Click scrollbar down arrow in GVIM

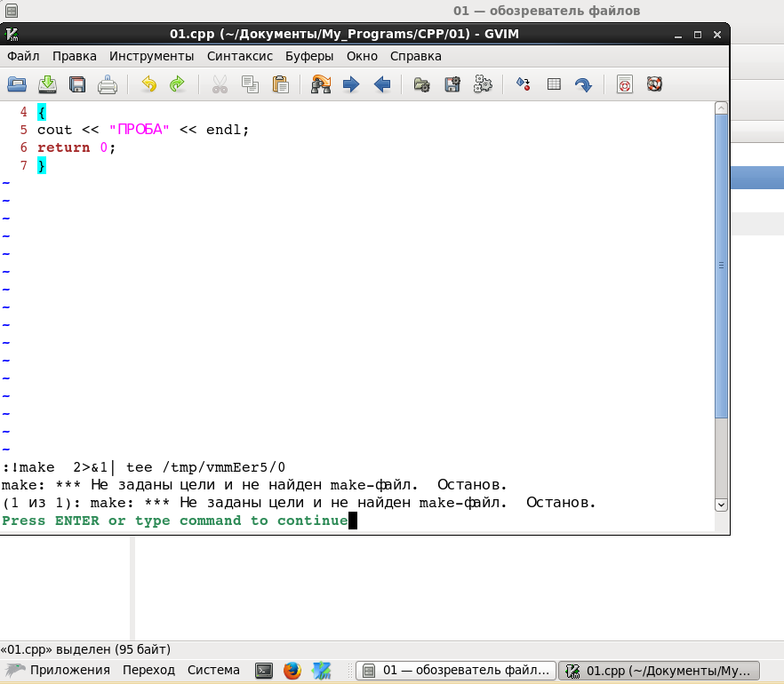point(721,505)
